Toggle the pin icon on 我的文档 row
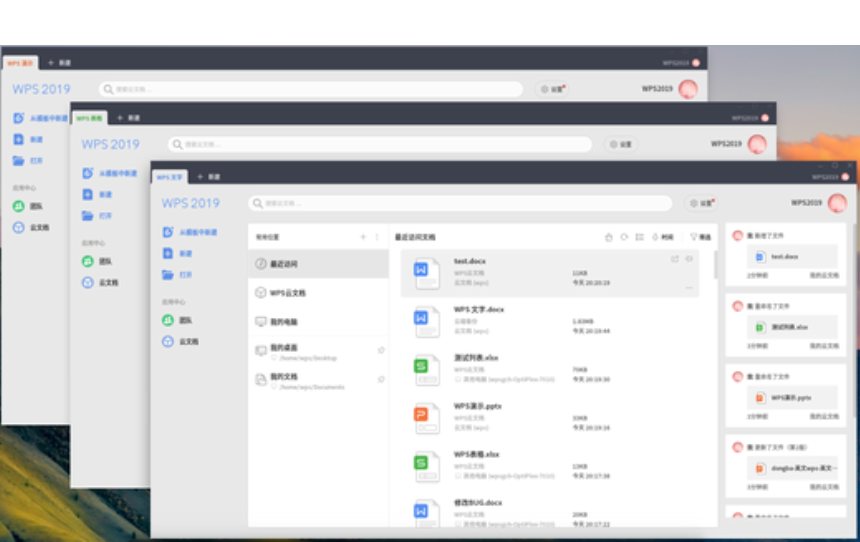Viewport: 860px width, 542px height. point(381,379)
